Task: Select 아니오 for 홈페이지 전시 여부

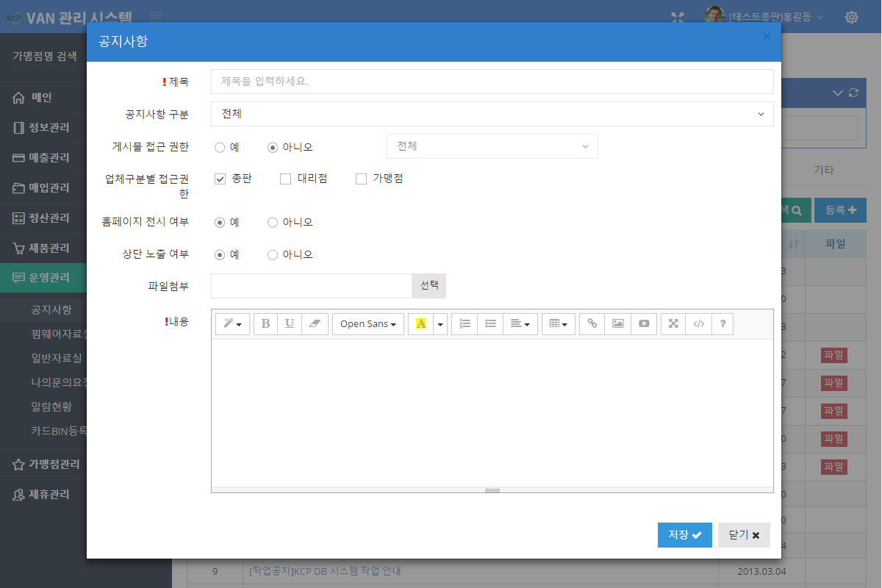Action: point(273,222)
